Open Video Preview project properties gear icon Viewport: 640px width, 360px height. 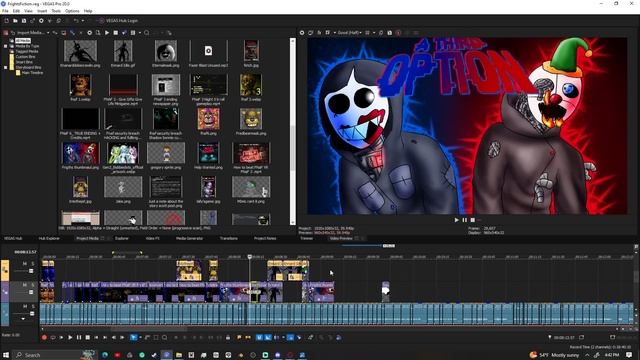point(302,33)
